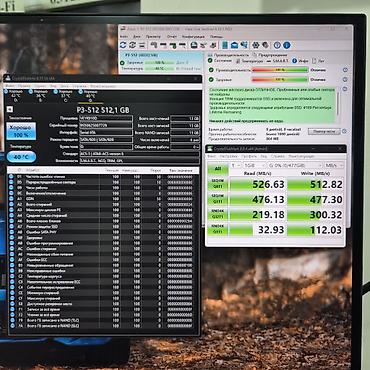Click the blue refresh arrows icon in Hard Disk Sentinel toolbar
Image resolution: width=370 pixels, height=370 pixels.
pyautogui.click(x=123, y=45)
